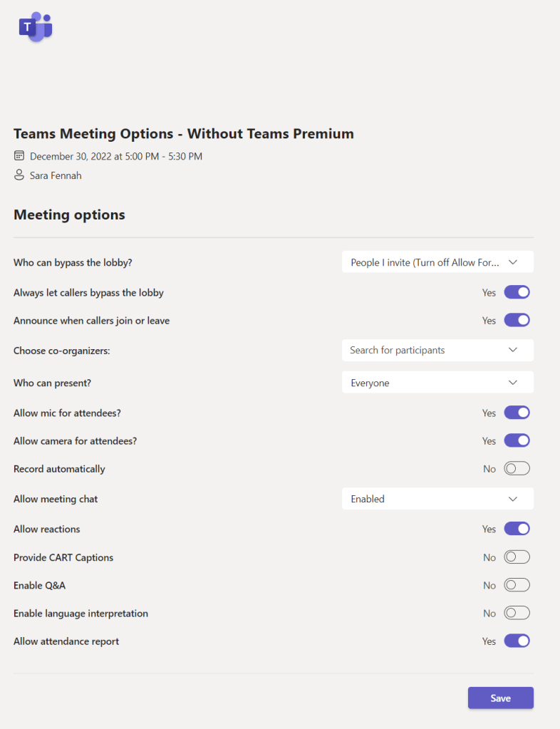Open the Allow meeting chat dropdown
Viewport: 560px width, 729px height.
coord(437,499)
